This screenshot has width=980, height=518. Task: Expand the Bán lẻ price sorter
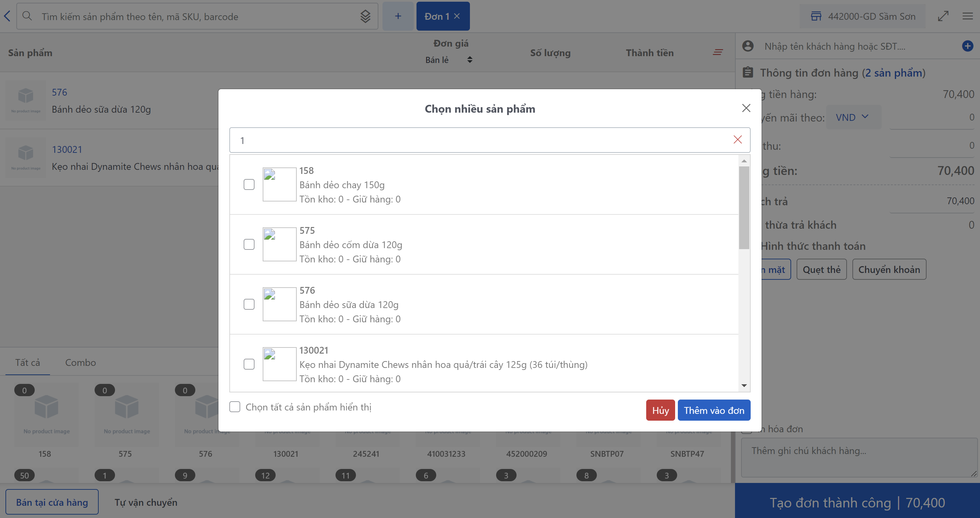(x=470, y=60)
